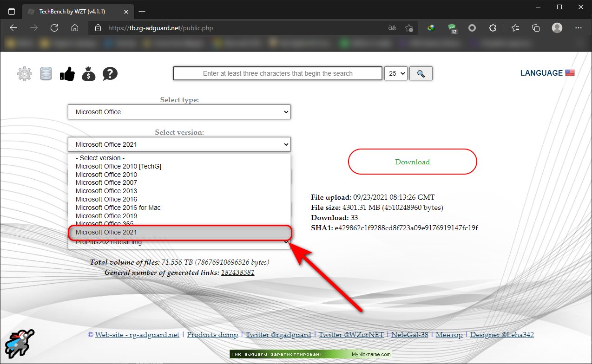The image size is (592, 364).
Task: Choose the '- Select version -' placeholder
Action: [100, 158]
